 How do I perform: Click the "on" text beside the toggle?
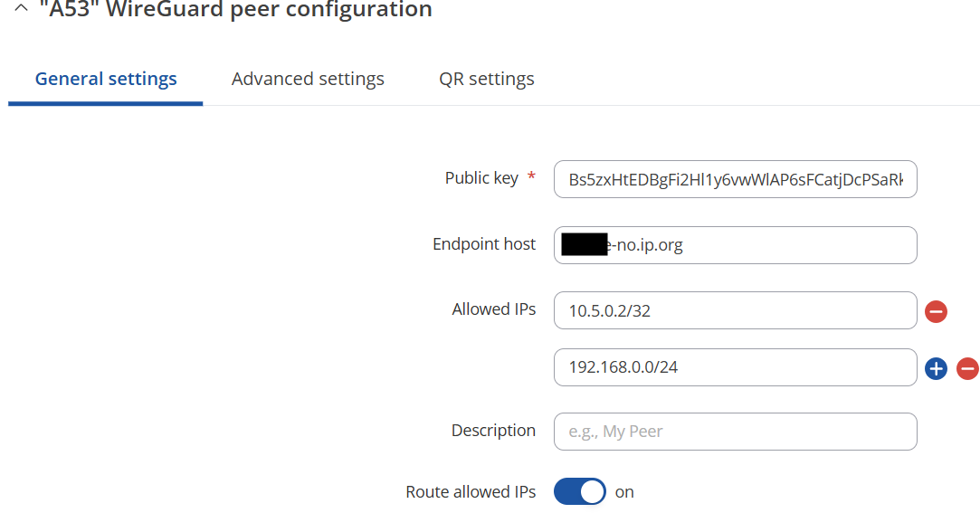(624, 492)
